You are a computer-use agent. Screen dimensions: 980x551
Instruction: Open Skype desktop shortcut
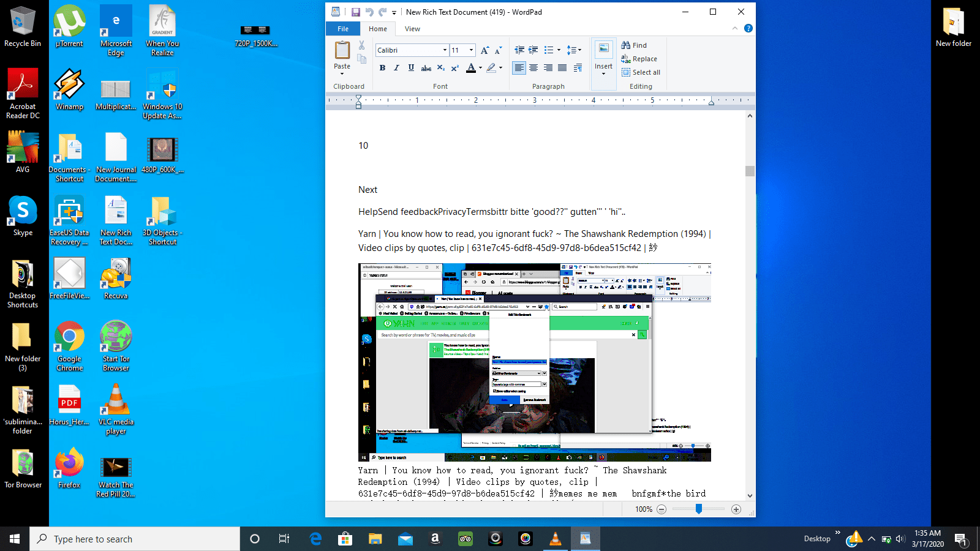tap(23, 216)
